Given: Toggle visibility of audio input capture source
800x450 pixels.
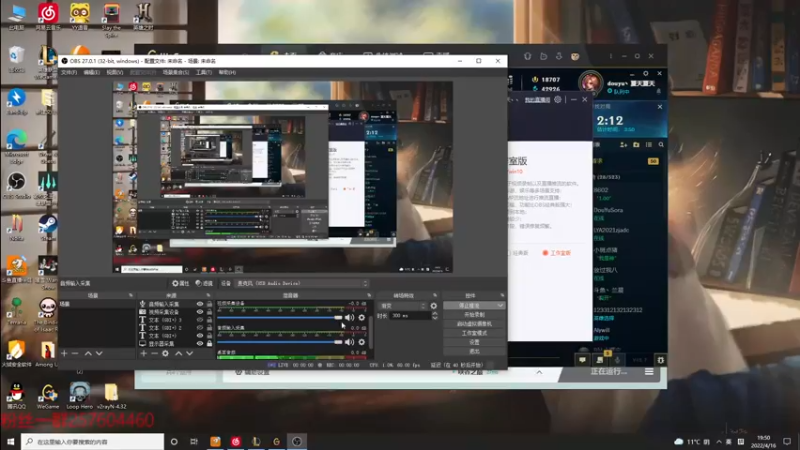Looking at the screenshot, I should point(200,304).
